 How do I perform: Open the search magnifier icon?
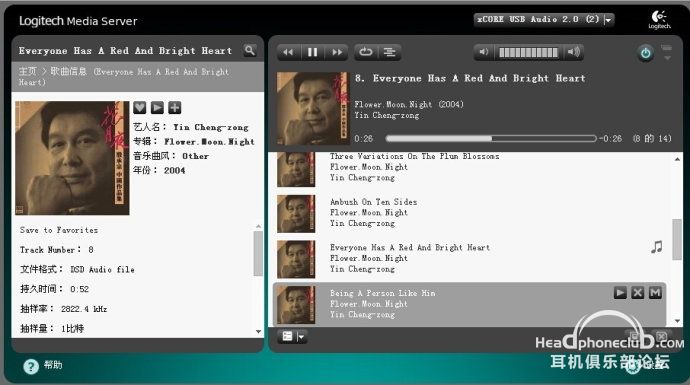coord(250,50)
